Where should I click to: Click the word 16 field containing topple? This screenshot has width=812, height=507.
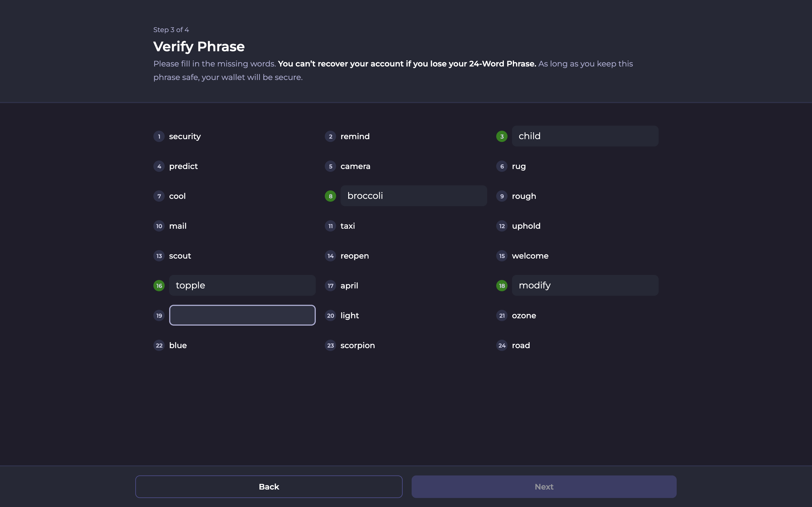pos(242,285)
